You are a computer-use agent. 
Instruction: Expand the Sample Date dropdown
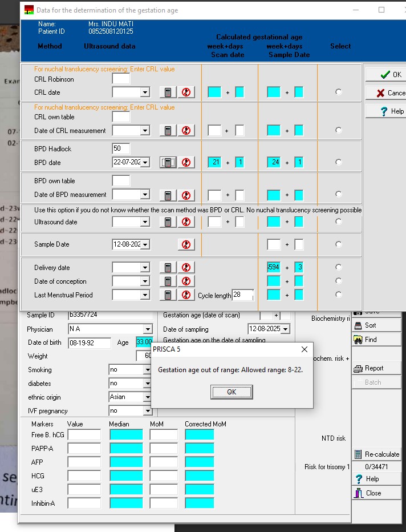145,245
